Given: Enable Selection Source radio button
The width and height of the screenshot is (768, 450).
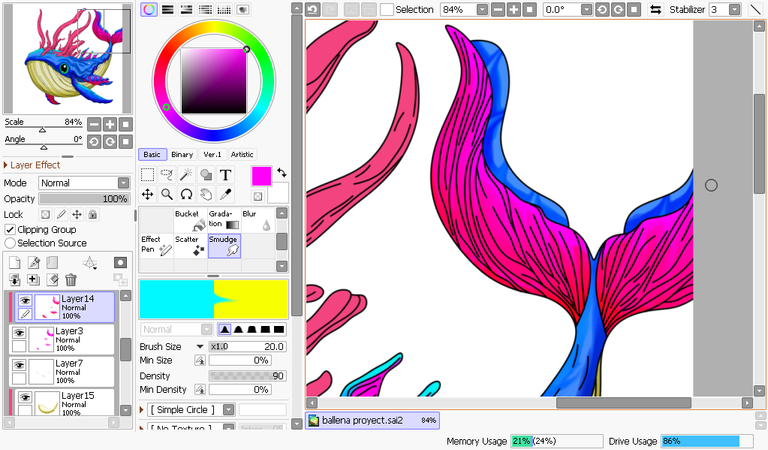Looking at the screenshot, I should coord(10,243).
